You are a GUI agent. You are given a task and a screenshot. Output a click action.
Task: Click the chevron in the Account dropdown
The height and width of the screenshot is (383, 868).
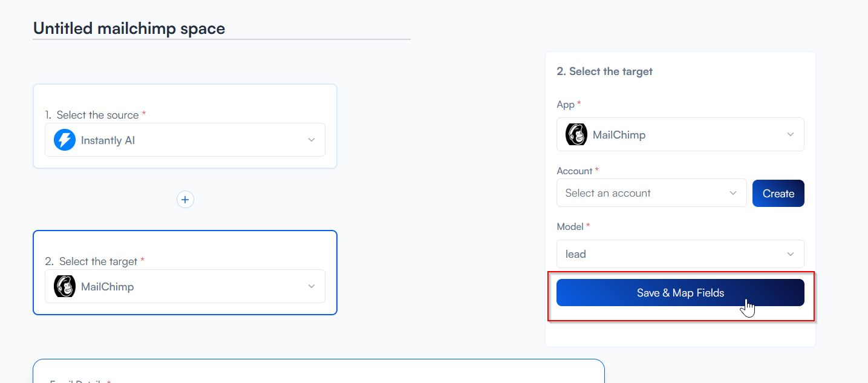[x=733, y=193]
